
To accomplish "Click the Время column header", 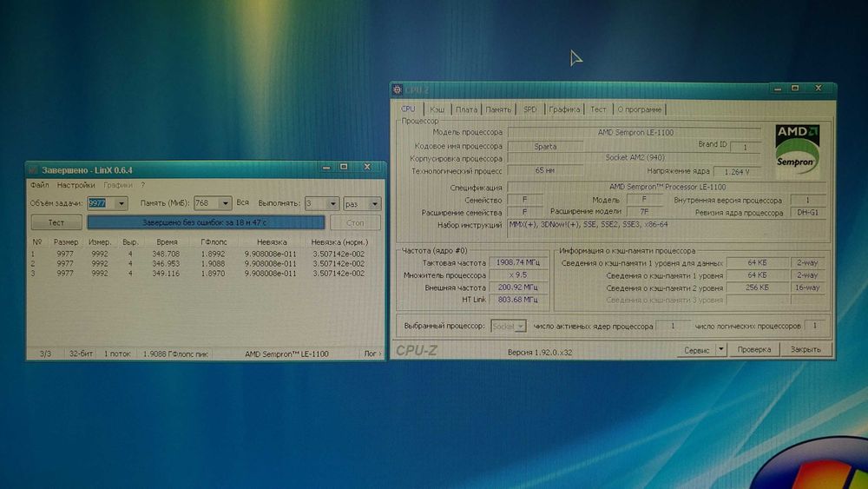I will [167, 242].
